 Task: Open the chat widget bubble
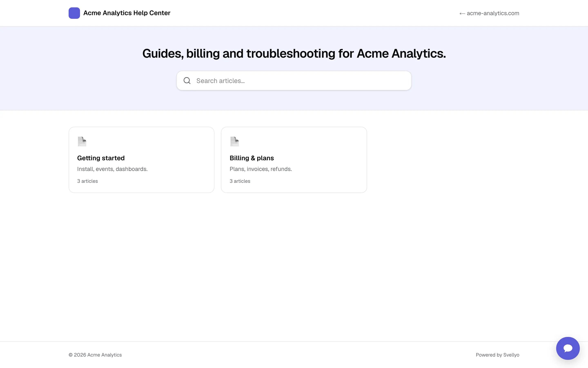[568, 348]
